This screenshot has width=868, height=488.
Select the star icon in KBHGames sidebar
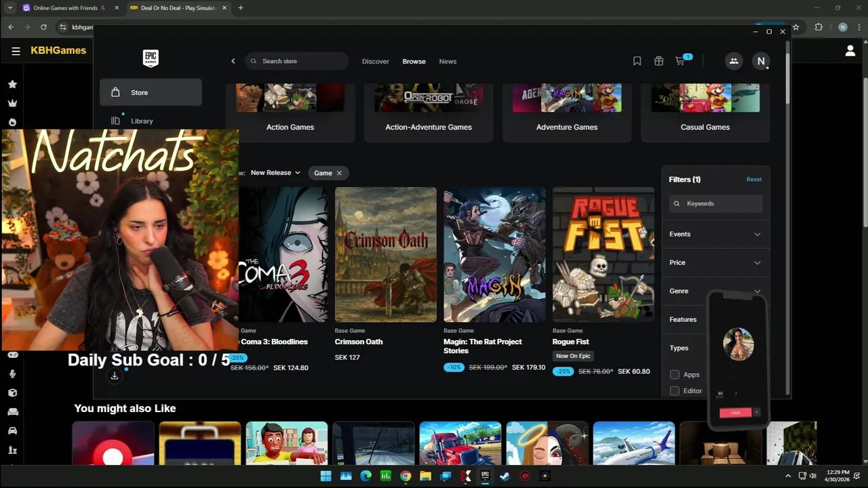pos(12,84)
